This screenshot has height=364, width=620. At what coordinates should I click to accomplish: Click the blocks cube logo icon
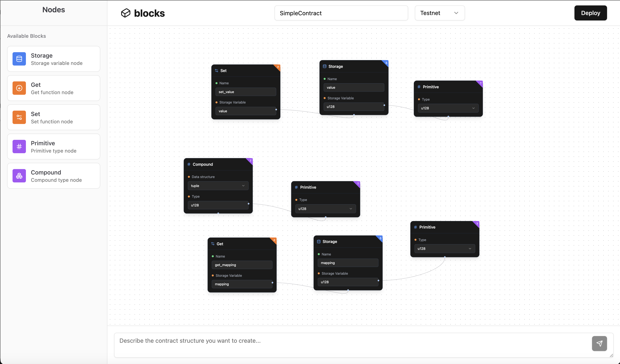point(126,13)
